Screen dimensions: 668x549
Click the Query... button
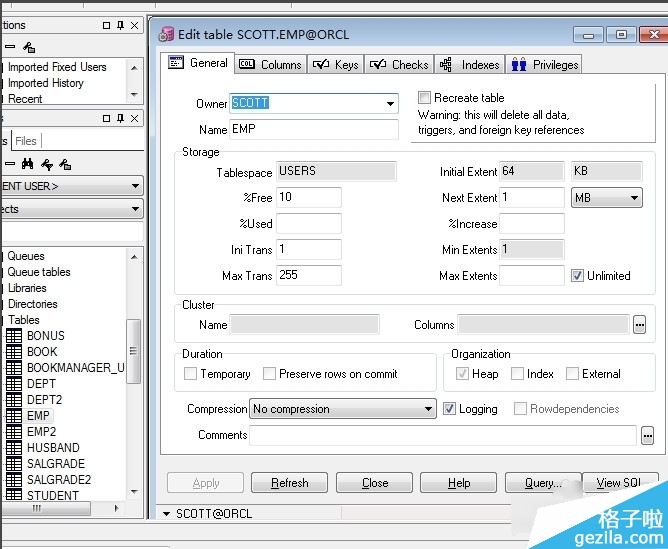coord(543,483)
